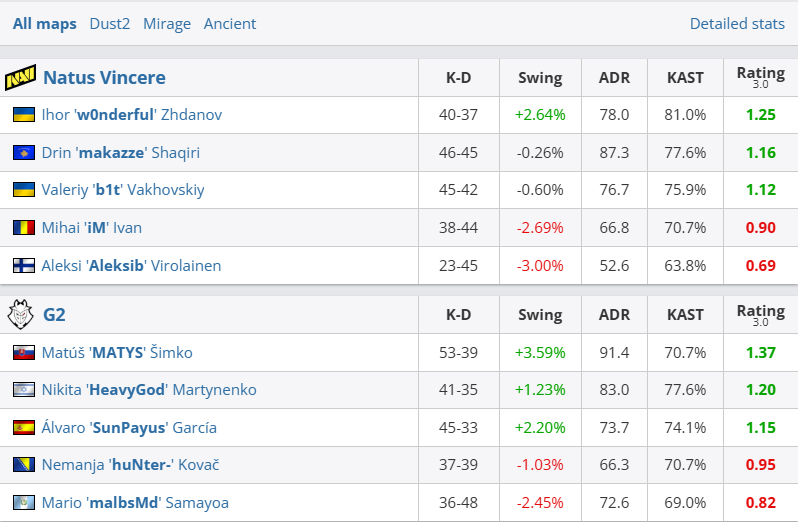The image size is (798, 522).
Task: Select the Mirage map tab
Action: (167, 23)
